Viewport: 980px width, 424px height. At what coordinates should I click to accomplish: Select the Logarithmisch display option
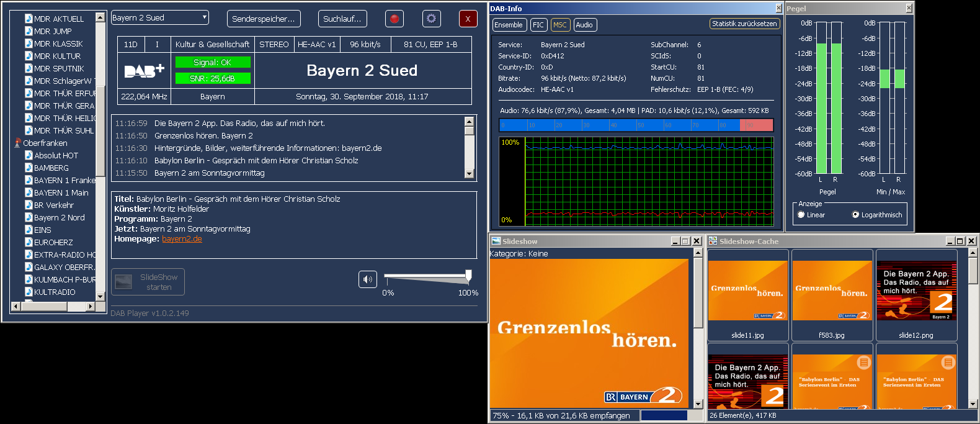tap(855, 215)
